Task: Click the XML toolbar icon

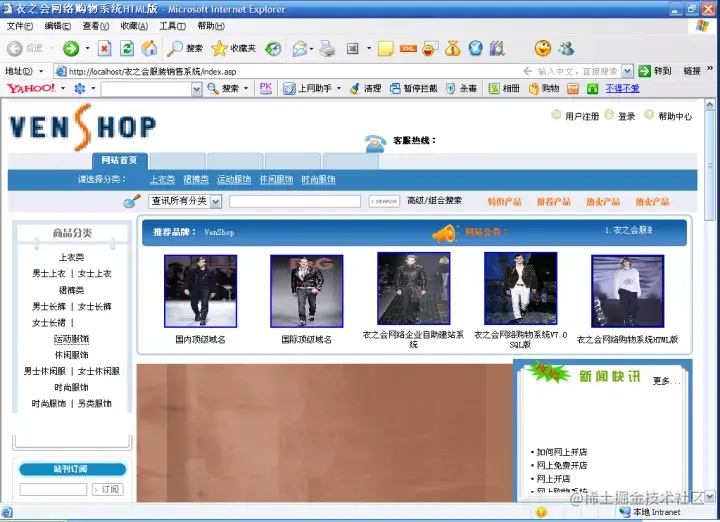Action: (x=408, y=48)
